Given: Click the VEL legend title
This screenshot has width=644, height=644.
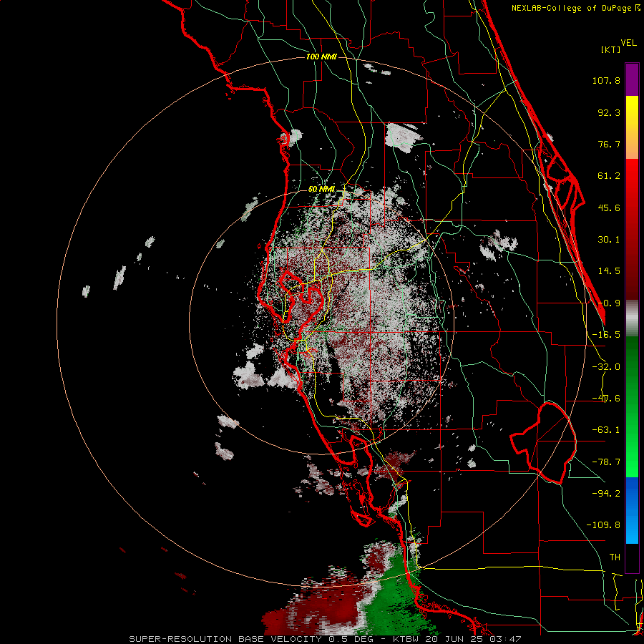Looking at the screenshot, I should (628, 43).
